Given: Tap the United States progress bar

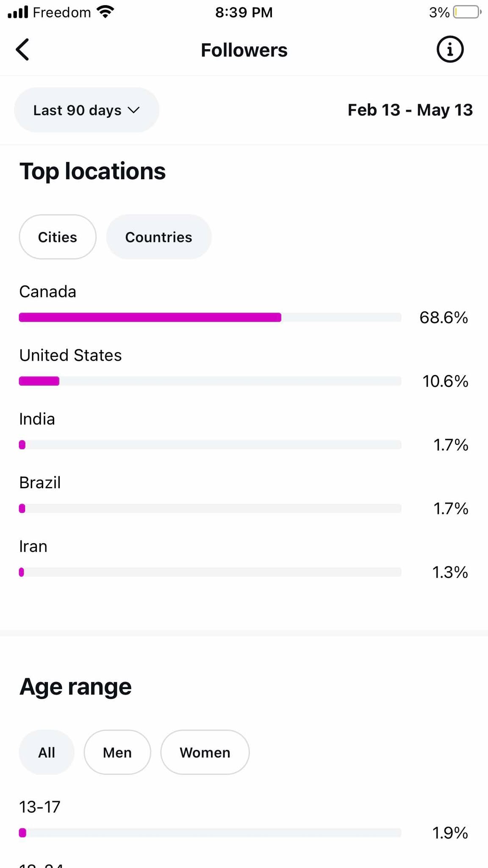Looking at the screenshot, I should coord(210,381).
